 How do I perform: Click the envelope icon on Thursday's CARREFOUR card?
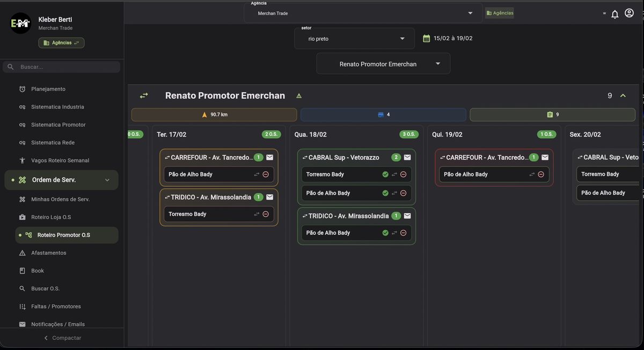[545, 157]
